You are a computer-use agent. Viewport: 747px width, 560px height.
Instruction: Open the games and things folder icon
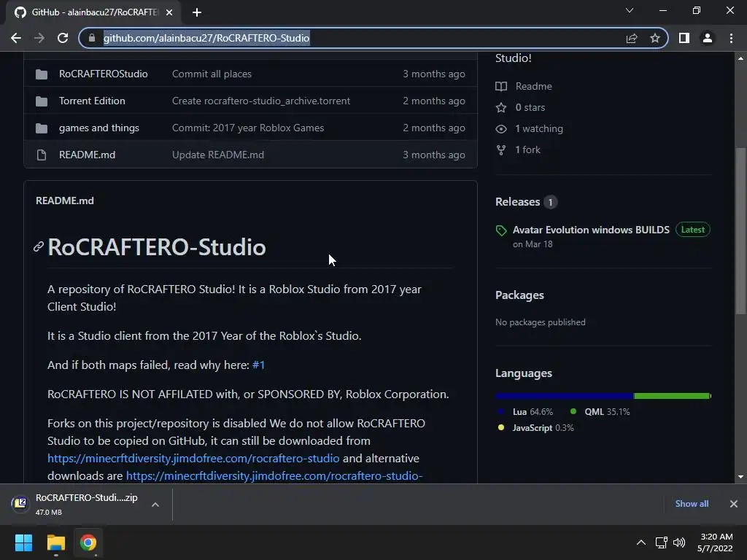click(42, 128)
